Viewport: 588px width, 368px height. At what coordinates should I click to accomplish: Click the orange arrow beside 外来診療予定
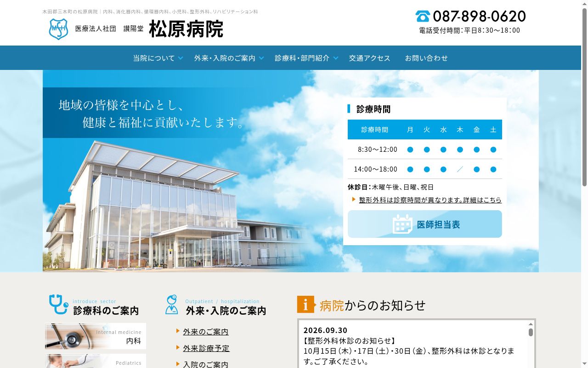coord(178,347)
